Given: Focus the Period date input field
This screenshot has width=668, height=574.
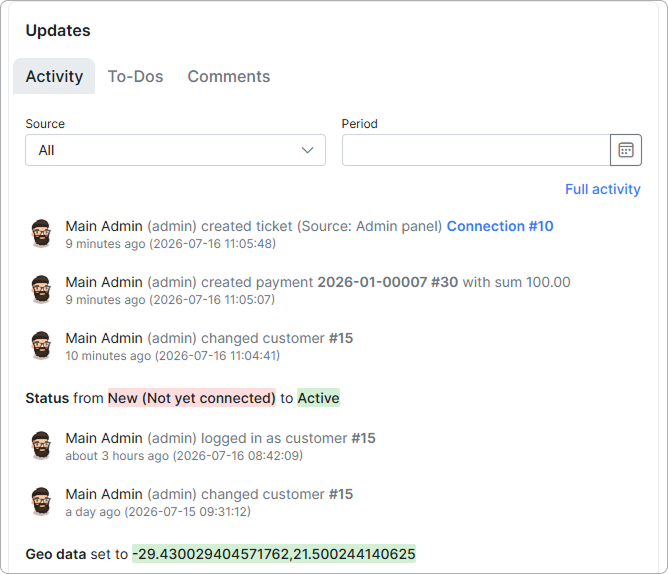Looking at the screenshot, I should coord(476,150).
